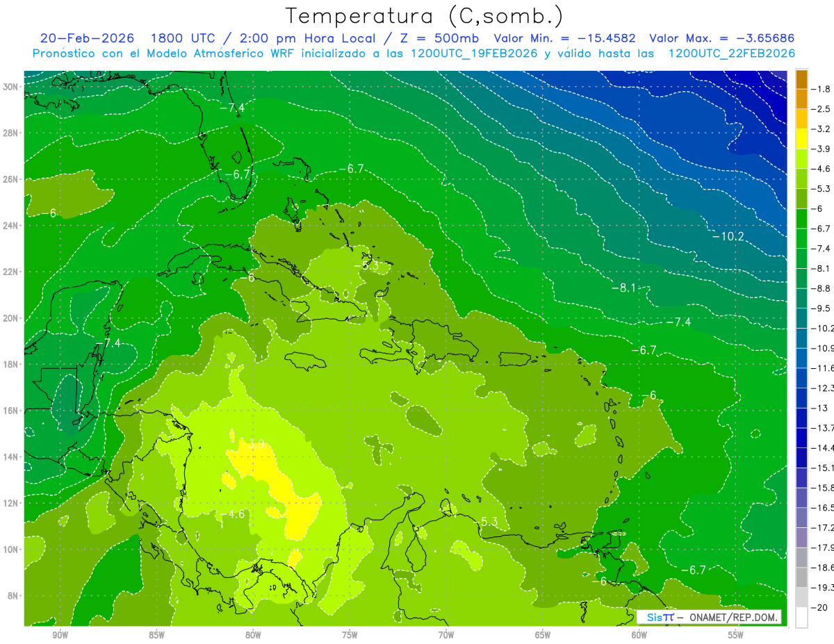The image size is (834, 644).
Task: Click "1200UTC_22FEB2026" valid-until time
Action: coord(732,53)
